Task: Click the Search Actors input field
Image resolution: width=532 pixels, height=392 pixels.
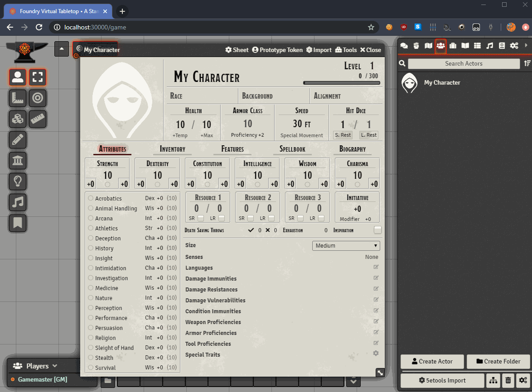Action: click(463, 63)
